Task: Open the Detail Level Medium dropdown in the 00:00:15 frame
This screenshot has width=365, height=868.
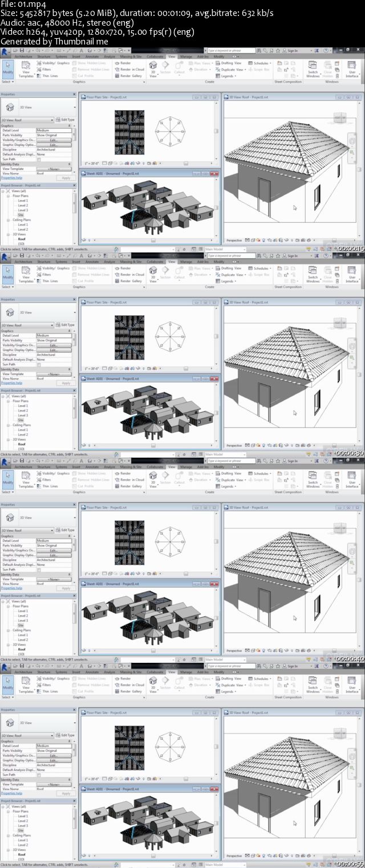Action: pyautogui.click(x=54, y=131)
